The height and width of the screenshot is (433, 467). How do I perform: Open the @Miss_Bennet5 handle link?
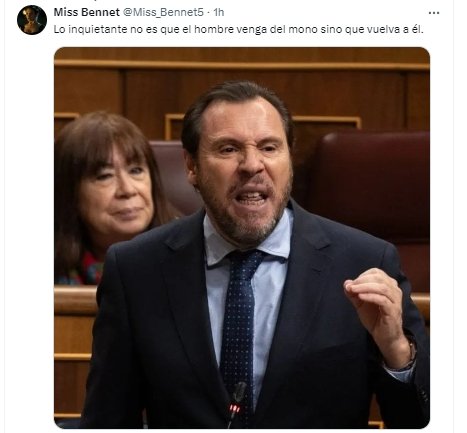163,13
